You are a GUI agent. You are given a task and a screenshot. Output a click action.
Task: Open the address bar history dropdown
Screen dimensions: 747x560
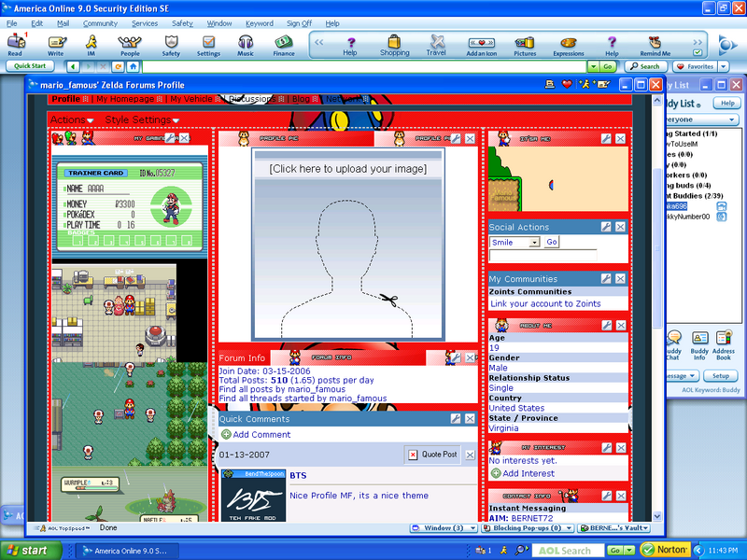(593, 66)
